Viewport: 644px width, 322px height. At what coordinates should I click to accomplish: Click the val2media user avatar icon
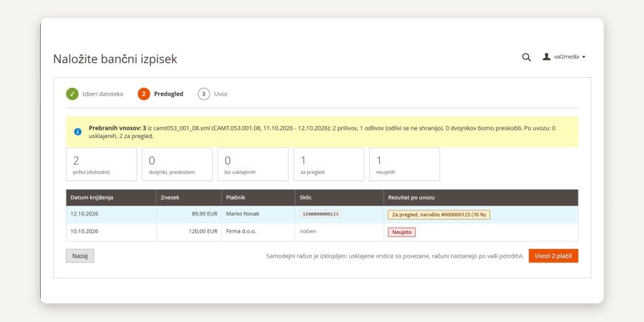546,57
